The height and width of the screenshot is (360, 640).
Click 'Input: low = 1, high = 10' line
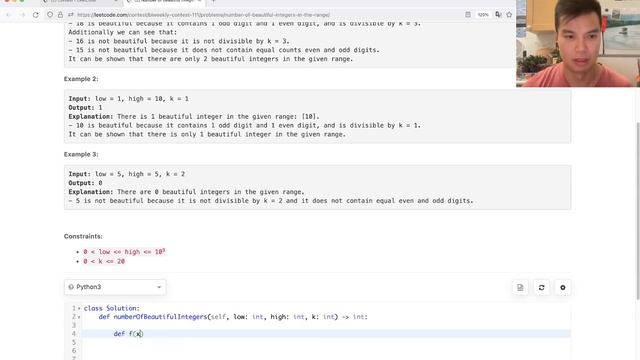pos(129,99)
